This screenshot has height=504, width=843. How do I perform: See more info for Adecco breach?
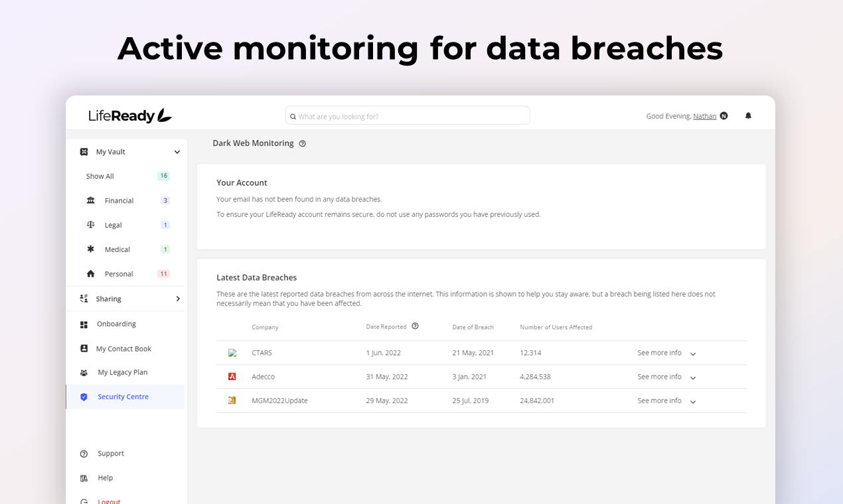coord(659,377)
